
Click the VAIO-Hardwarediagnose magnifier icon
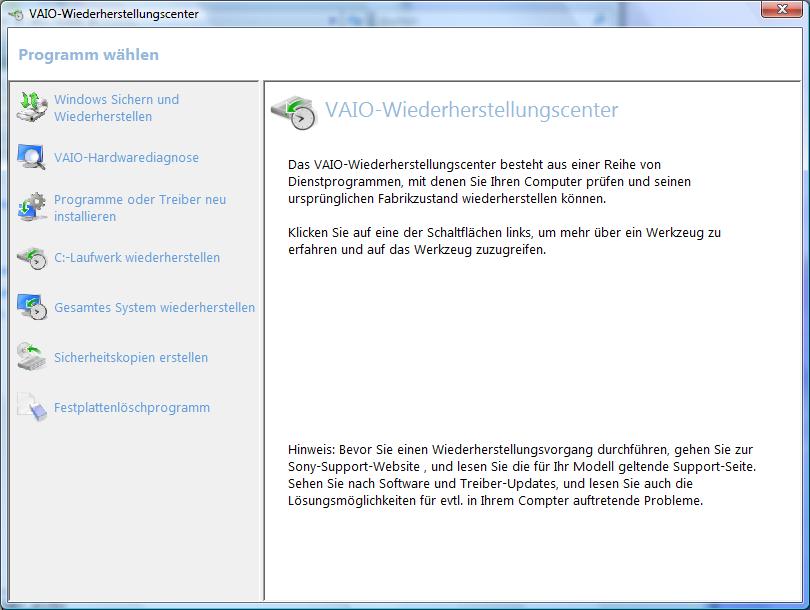[x=32, y=157]
